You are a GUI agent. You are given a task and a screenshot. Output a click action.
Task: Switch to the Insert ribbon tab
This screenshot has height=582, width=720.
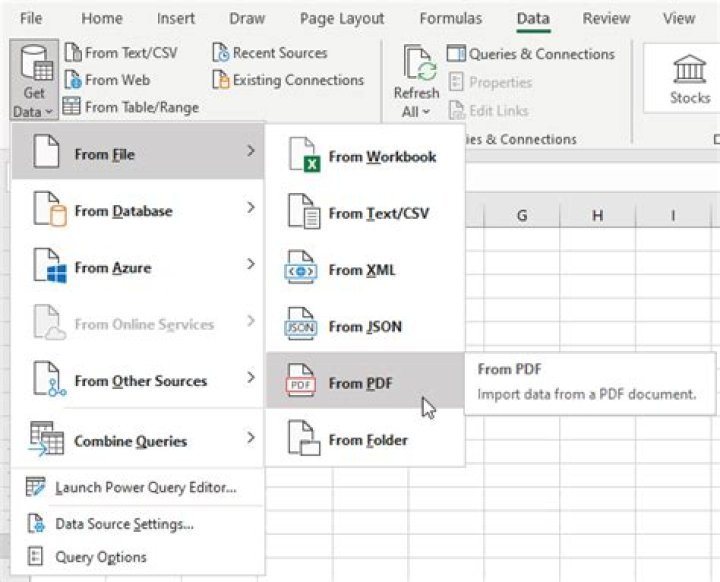pos(176,18)
